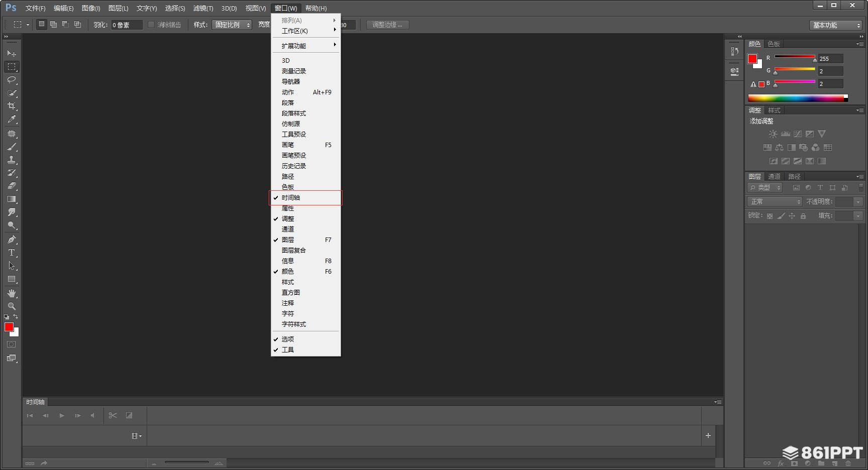
Task: Open the 文件 menu
Action: (35, 8)
